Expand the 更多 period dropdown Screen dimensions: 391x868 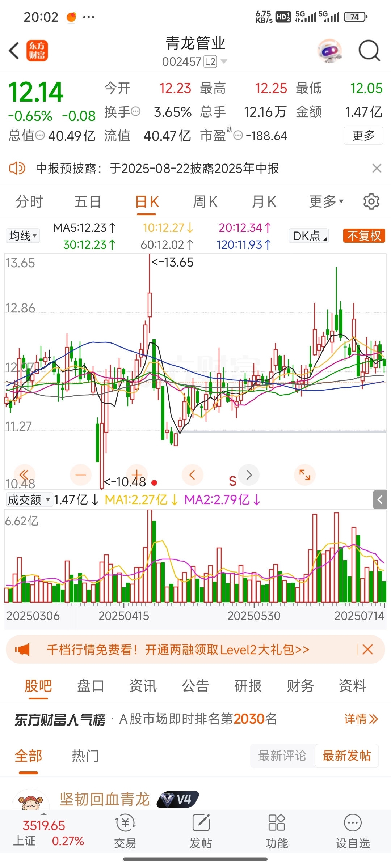coord(326,201)
